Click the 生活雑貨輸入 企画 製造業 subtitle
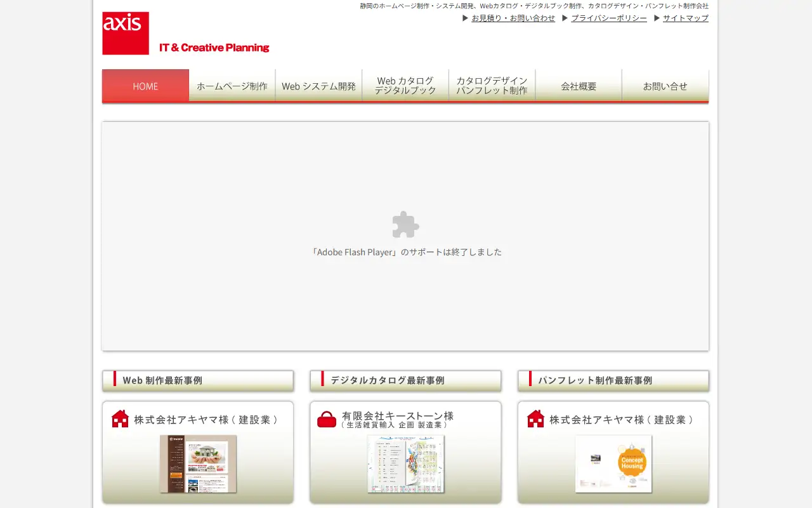This screenshot has height=508, width=812. pyautogui.click(x=395, y=425)
